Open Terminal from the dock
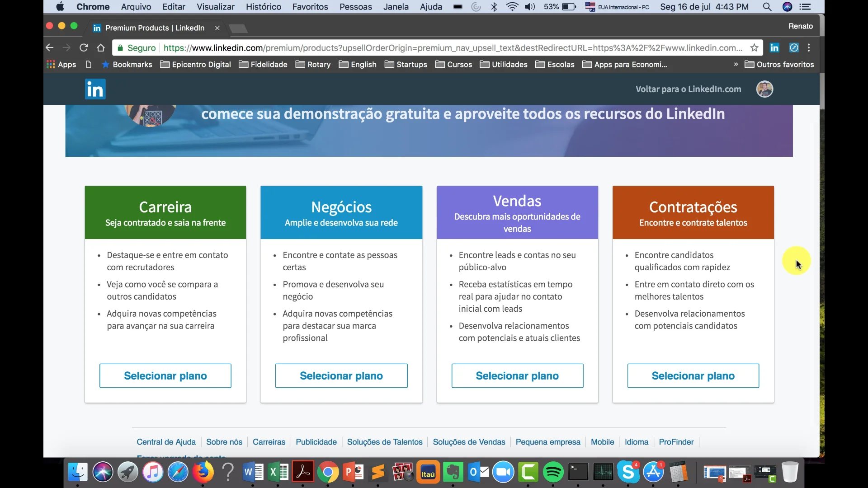 [578, 473]
